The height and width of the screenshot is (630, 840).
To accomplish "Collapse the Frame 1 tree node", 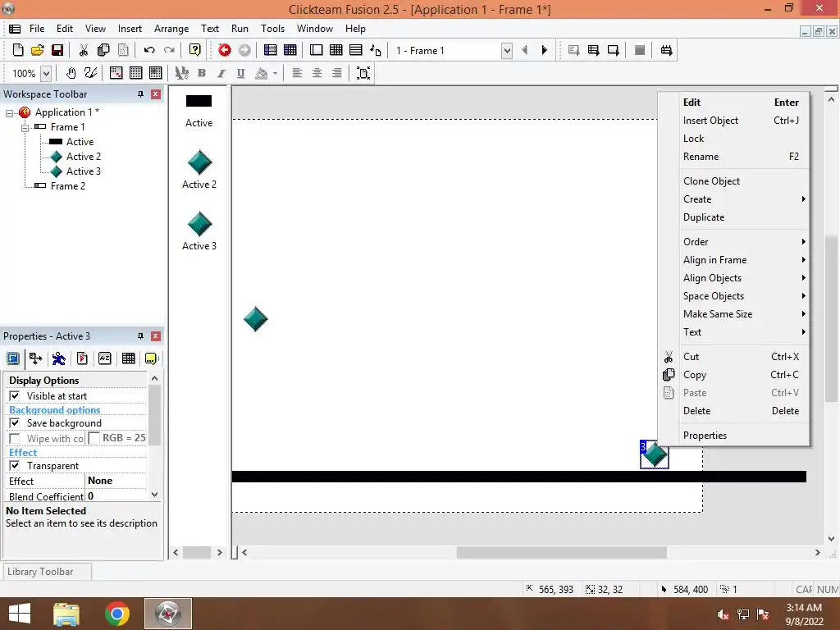I will (x=25, y=127).
